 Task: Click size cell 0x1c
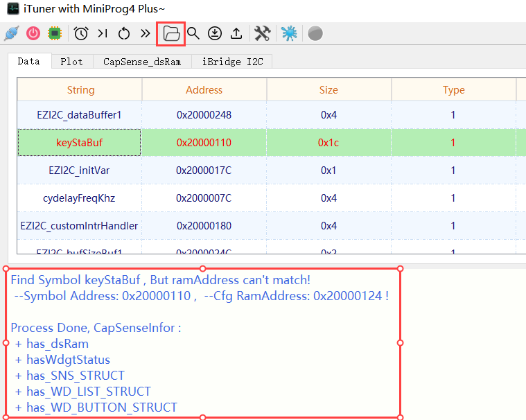click(328, 143)
